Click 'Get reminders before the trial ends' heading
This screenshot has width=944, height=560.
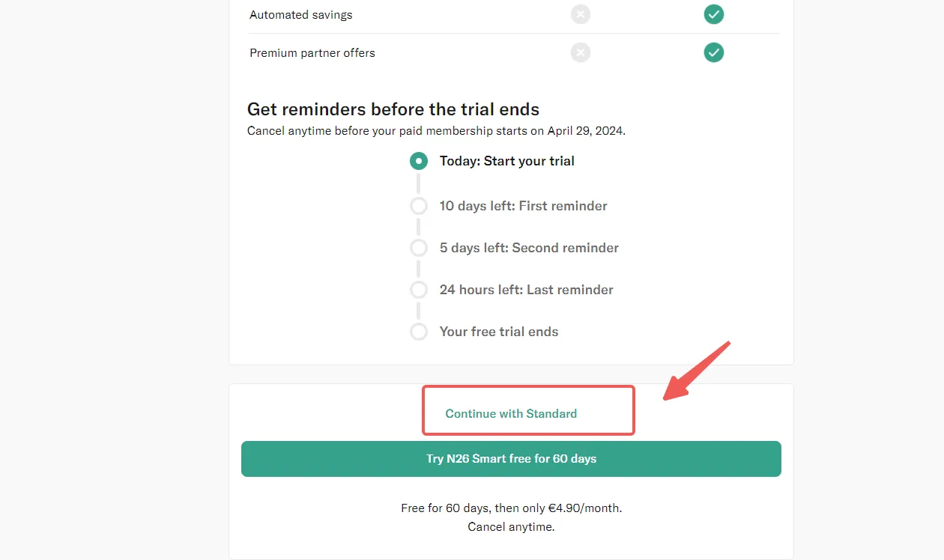click(393, 109)
